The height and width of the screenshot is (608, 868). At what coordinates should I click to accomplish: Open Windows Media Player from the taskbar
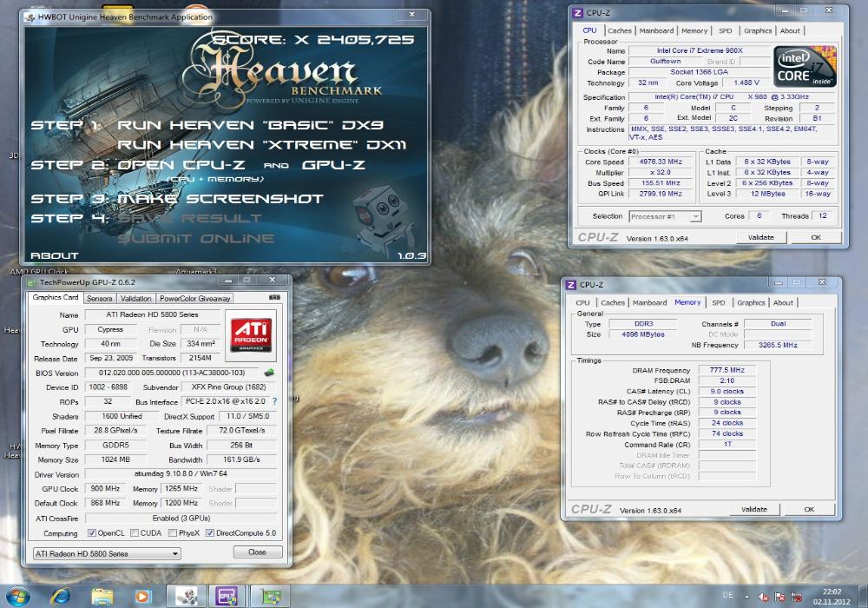[142, 597]
